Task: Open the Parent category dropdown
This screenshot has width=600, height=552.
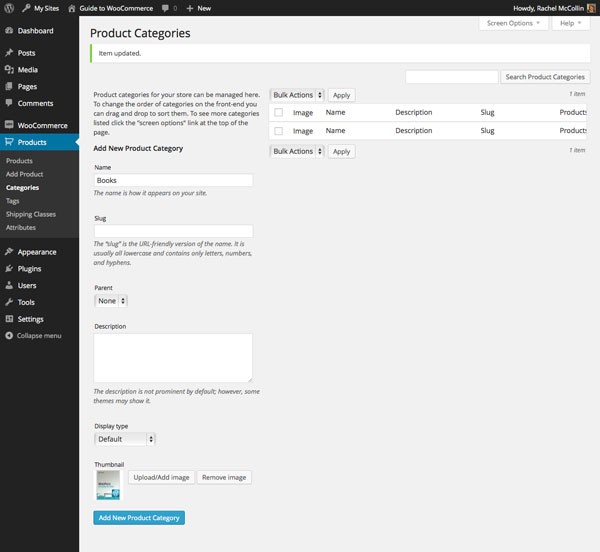Action: click(111, 301)
